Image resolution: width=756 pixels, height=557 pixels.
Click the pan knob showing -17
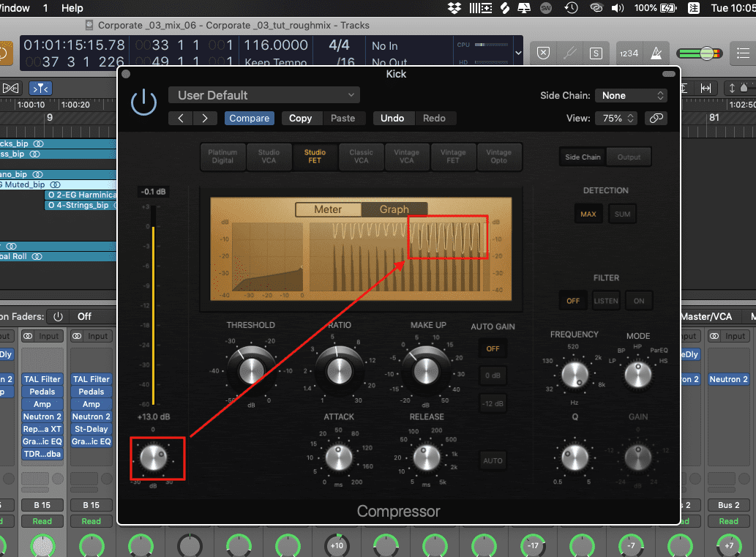pyautogui.click(x=533, y=545)
